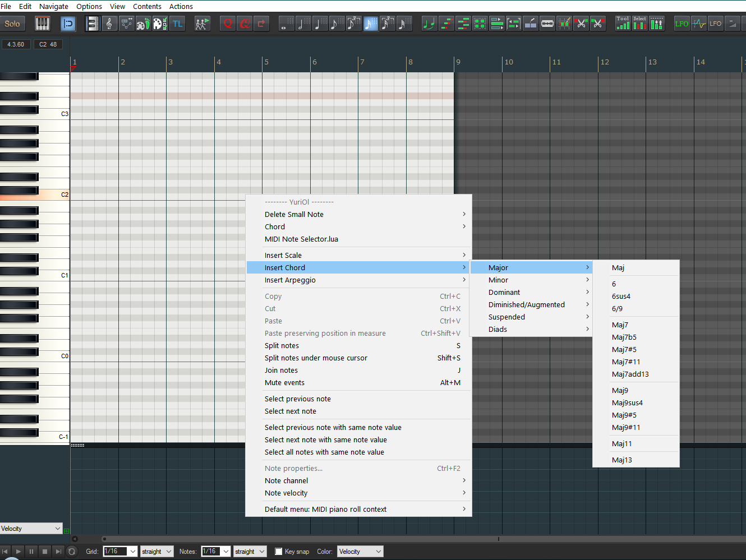Screen dimensions: 746x560
Task: Click the razor blade toolbar icon
Action: (547, 24)
